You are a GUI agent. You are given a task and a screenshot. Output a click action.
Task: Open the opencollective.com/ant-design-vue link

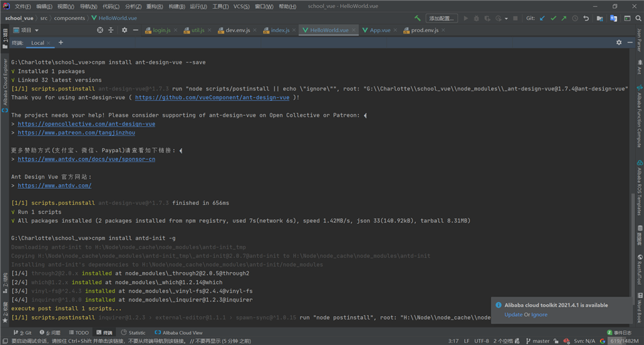pos(87,124)
